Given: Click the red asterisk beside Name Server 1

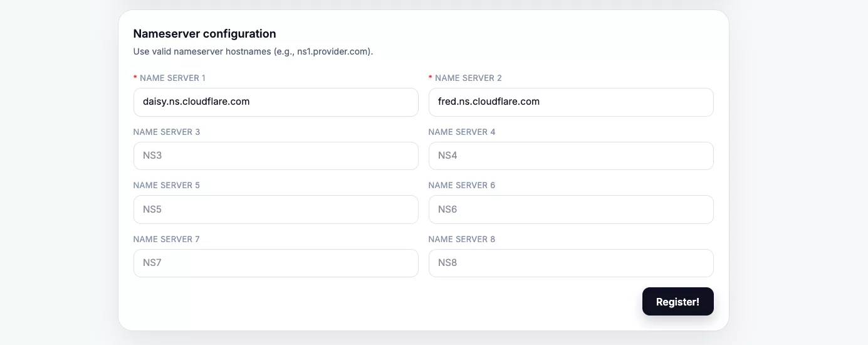Looking at the screenshot, I should point(135,78).
